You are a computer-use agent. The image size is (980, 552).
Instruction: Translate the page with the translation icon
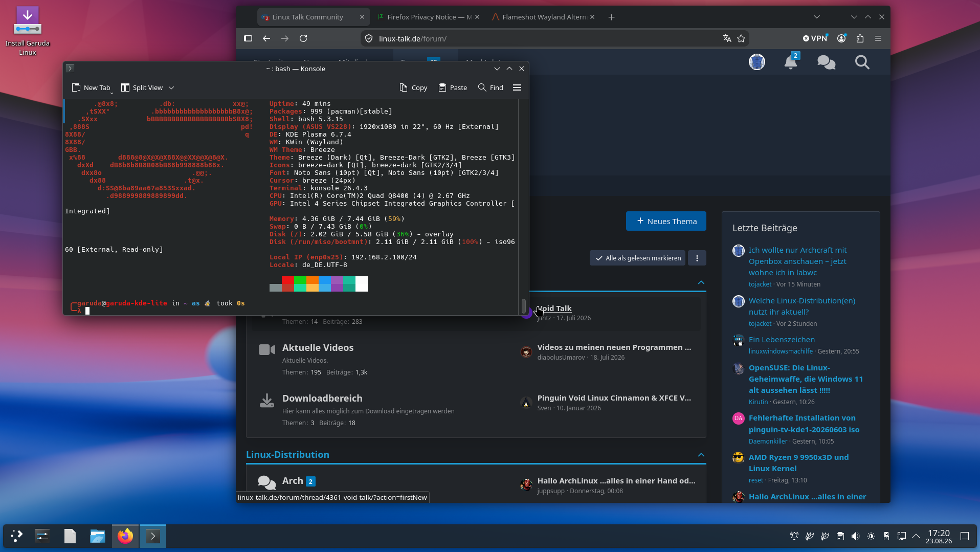(x=727, y=38)
